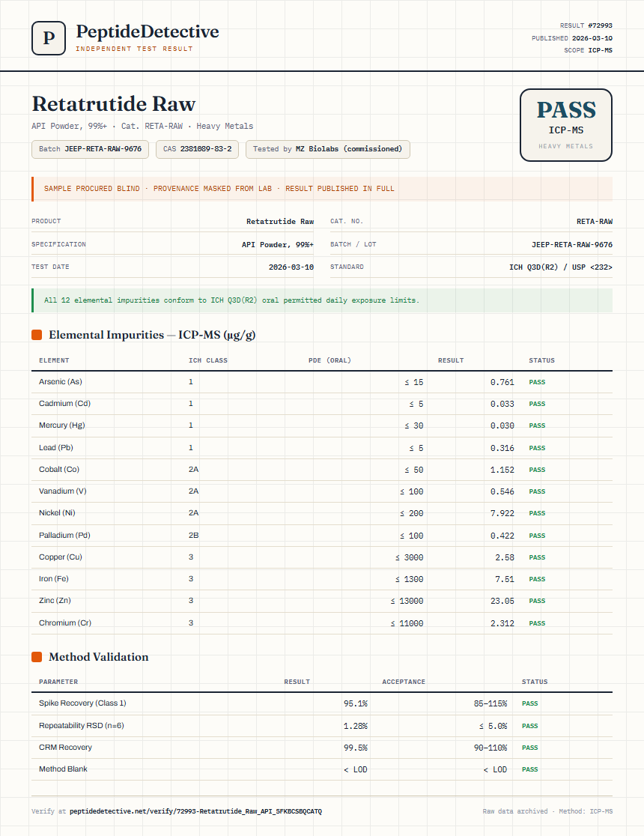
Task: Click the Cobalt result value 1.152
Action: point(502,470)
